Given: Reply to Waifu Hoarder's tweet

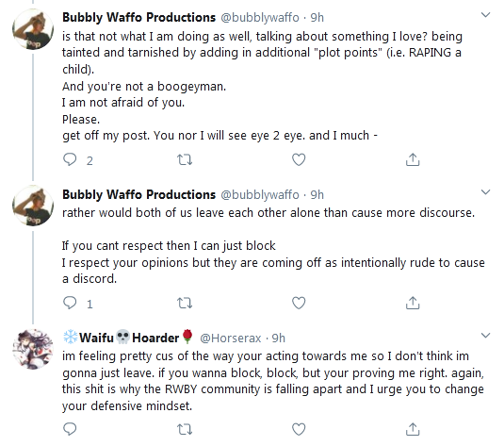Looking at the screenshot, I should 70,429.
